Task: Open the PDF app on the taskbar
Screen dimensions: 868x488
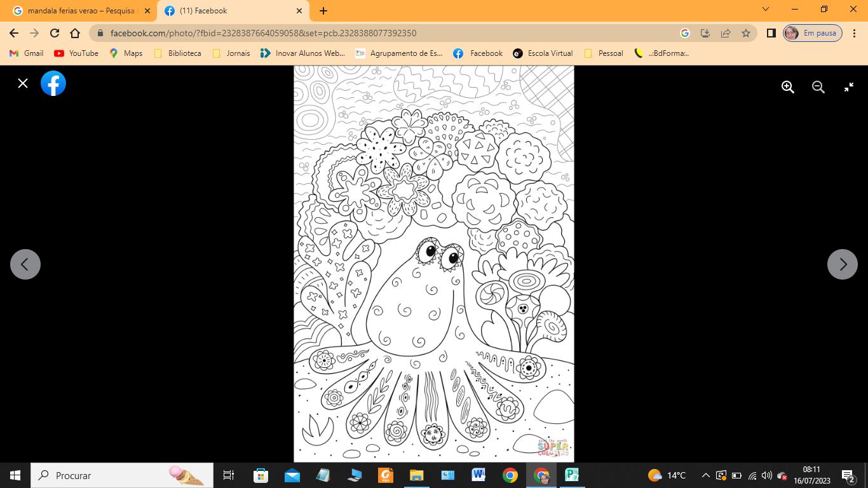Action: (385, 475)
